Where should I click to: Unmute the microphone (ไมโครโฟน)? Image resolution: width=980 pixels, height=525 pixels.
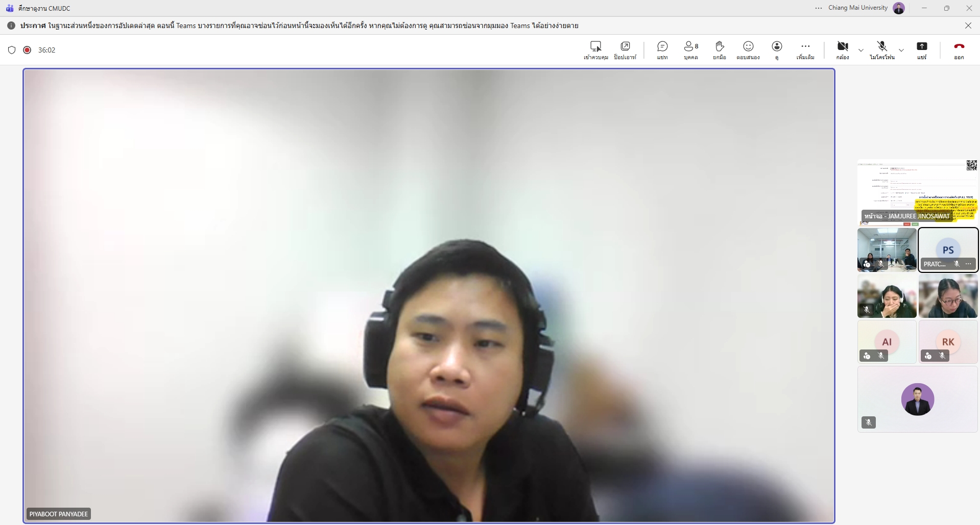click(882, 50)
